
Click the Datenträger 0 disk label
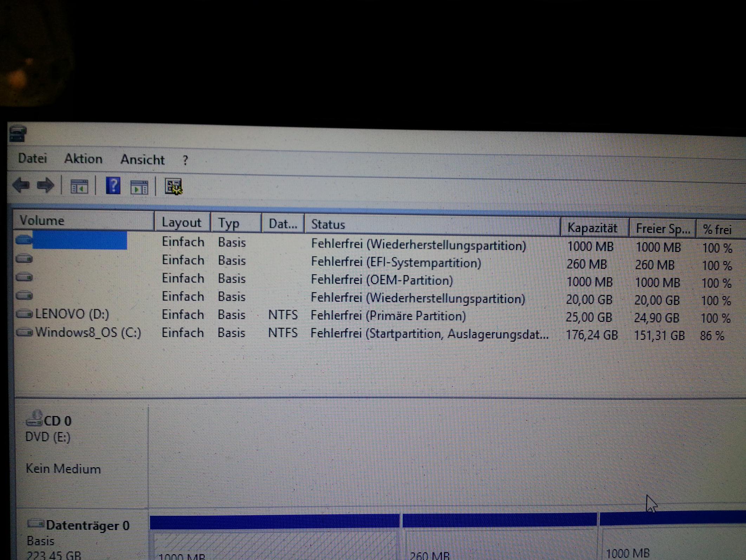[87, 526]
